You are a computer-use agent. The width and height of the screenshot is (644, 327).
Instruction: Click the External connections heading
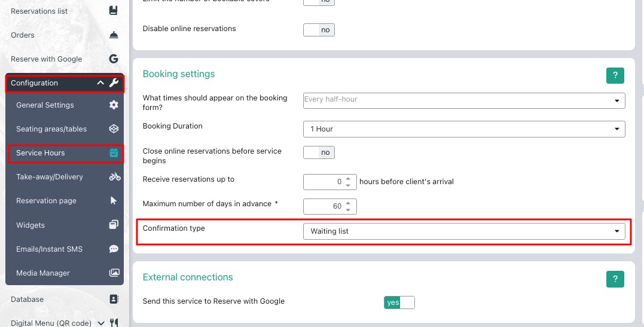pos(188,277)
